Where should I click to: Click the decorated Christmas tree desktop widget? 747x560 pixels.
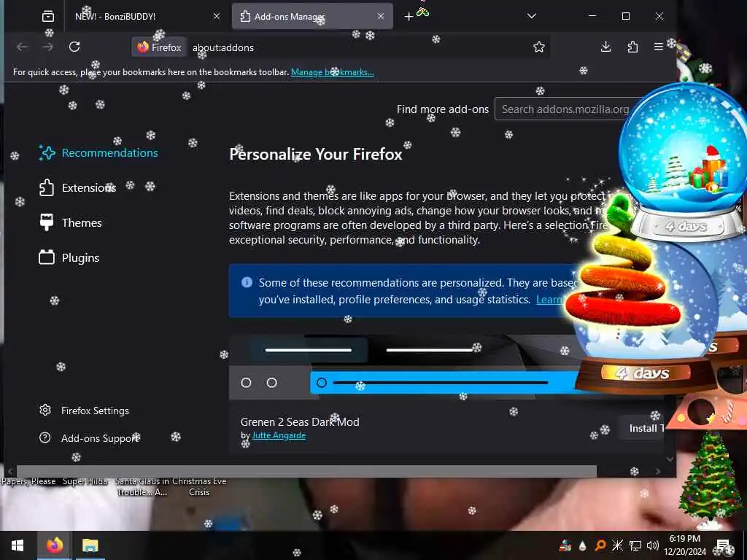[710, 478]
